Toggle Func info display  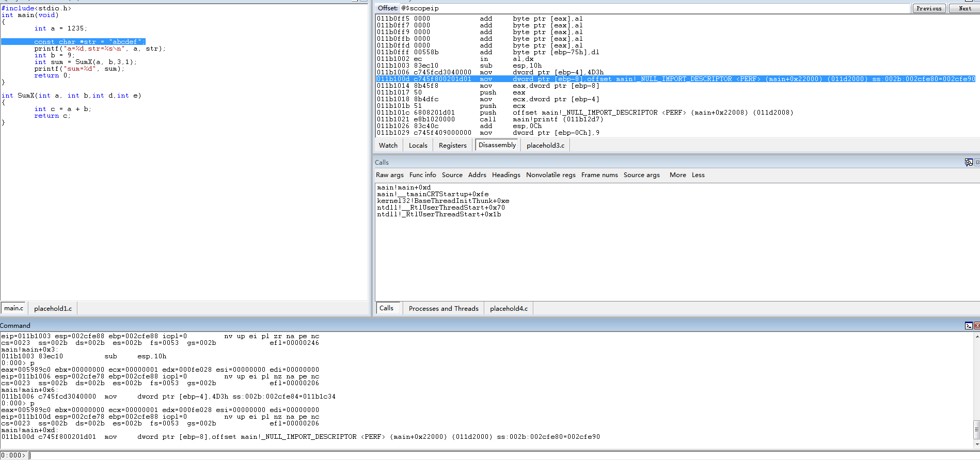pos(422,175)
